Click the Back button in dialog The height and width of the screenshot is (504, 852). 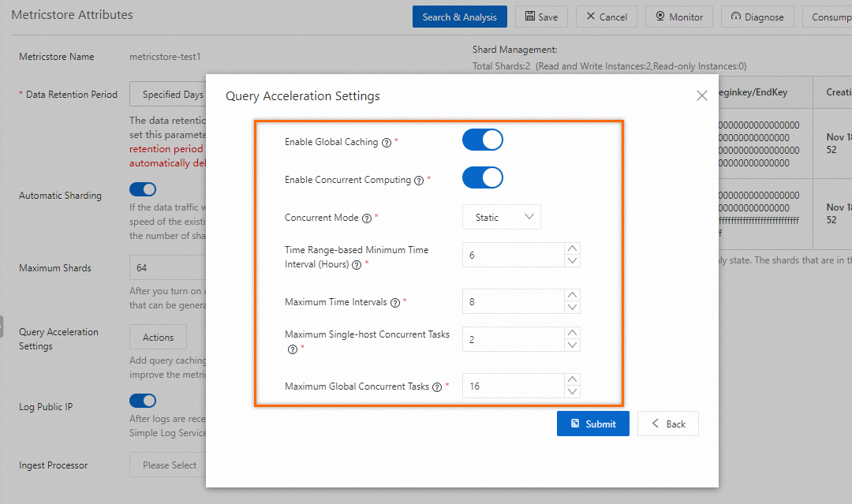pyautogui.click(x=668, y=424)
